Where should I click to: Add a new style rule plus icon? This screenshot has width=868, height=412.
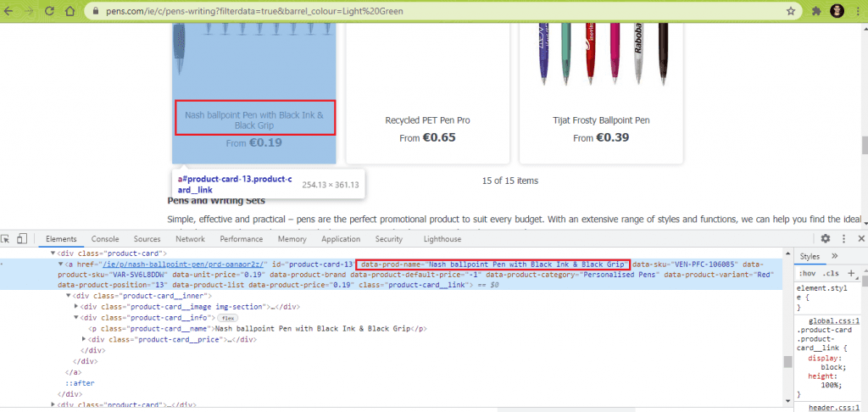tap(851, 272)
